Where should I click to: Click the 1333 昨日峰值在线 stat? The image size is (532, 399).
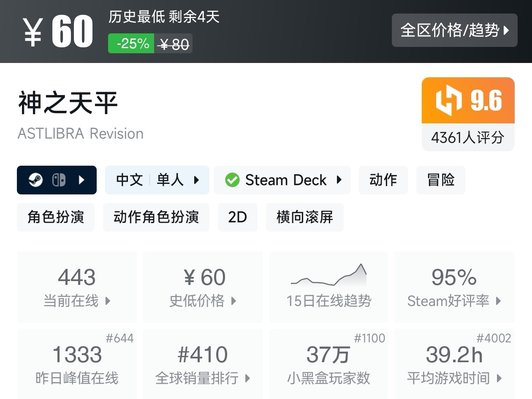[x=77, y=364]
